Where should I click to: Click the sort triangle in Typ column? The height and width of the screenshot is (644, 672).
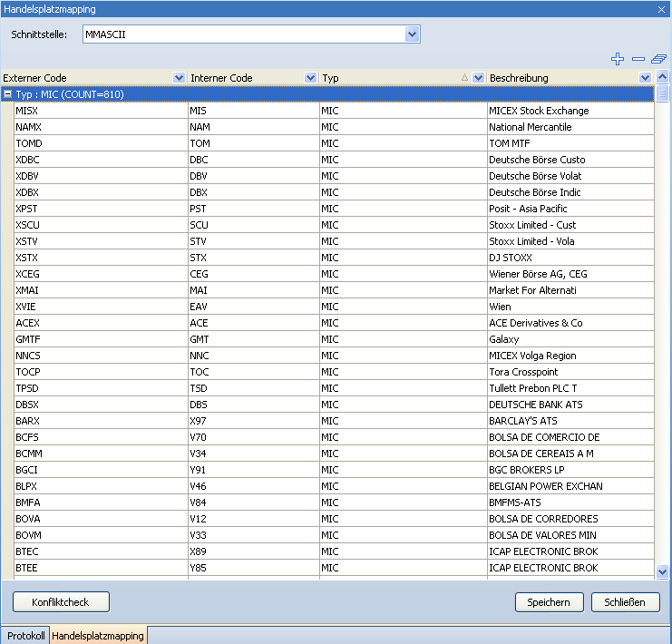coord(465,78)
